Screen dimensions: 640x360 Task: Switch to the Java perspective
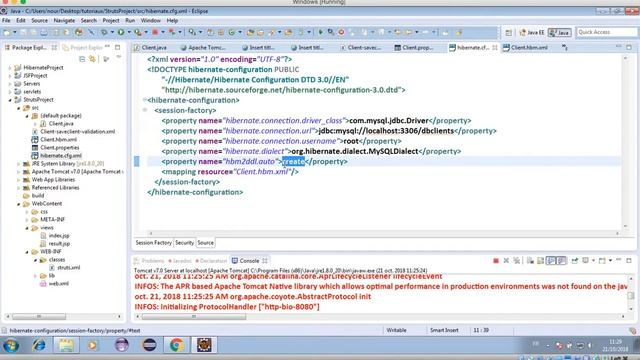(560, 32)
